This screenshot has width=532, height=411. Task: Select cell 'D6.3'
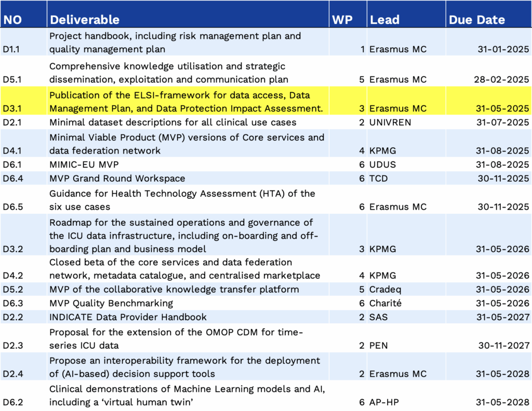tap(23, 303)
